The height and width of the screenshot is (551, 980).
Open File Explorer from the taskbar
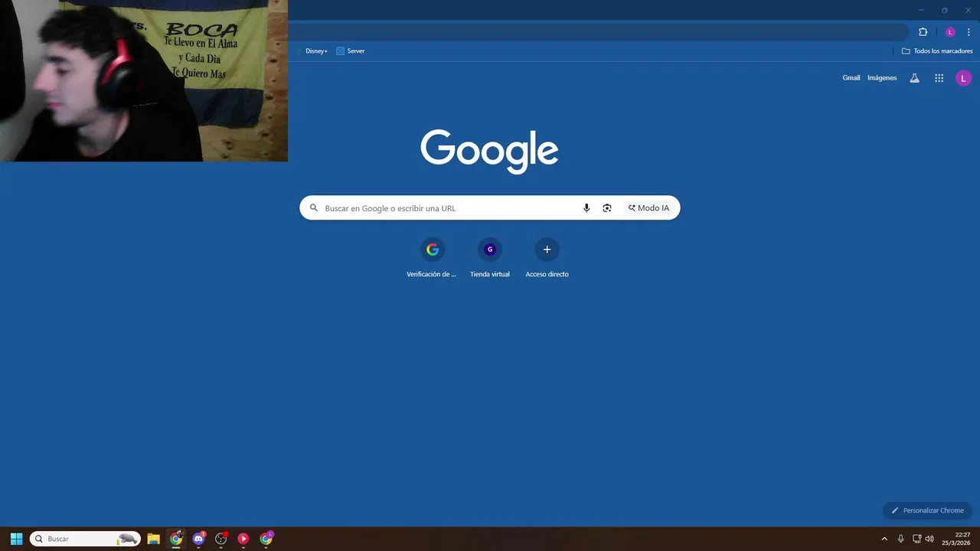[153, 539]
